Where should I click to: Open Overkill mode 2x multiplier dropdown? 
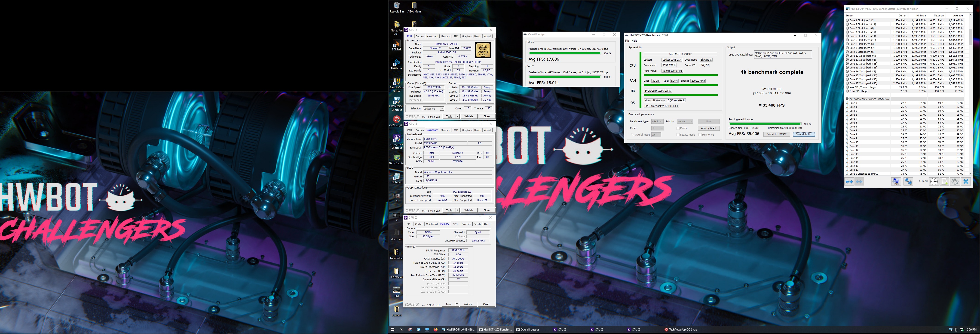(656, 134)
